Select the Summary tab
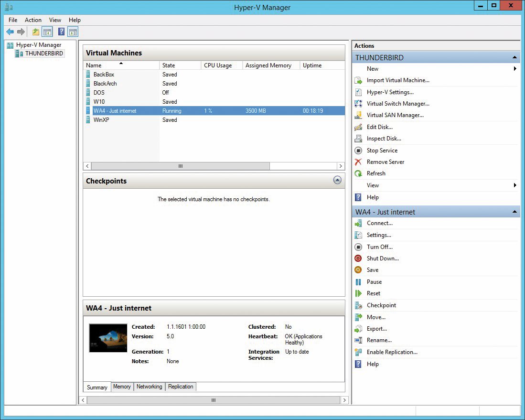Viewport: 525px width, 420px height. [97, 387]
